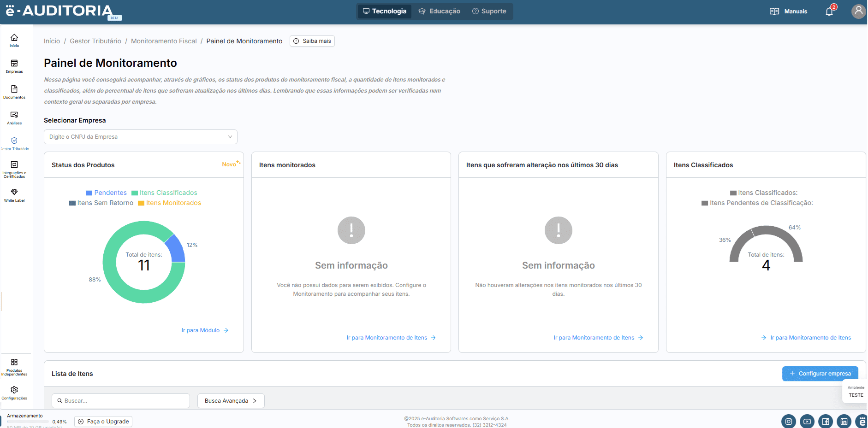Click the warning icon in Itens monitorados
The height and width of the screenshot is (428, 868).
[351, 230]
